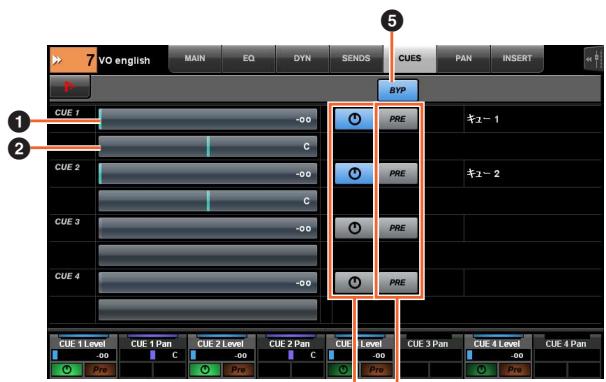Click the CUE 1 level slider

coord(208,119)
